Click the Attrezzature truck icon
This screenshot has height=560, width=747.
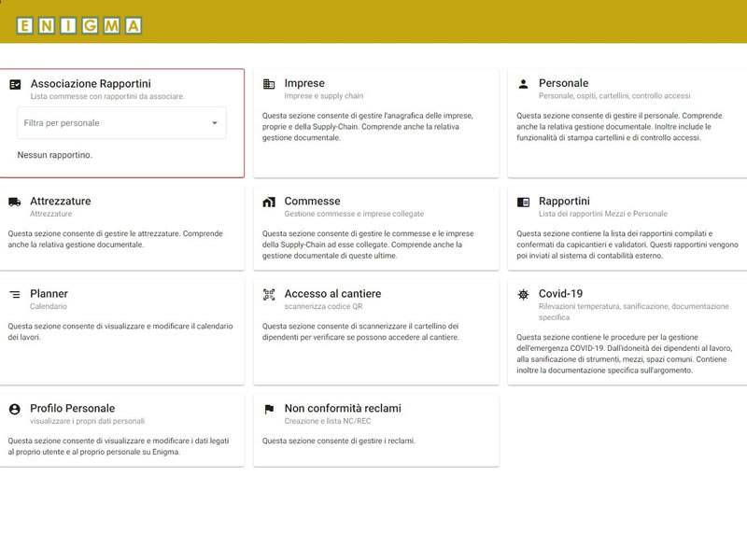click(15, 202)
